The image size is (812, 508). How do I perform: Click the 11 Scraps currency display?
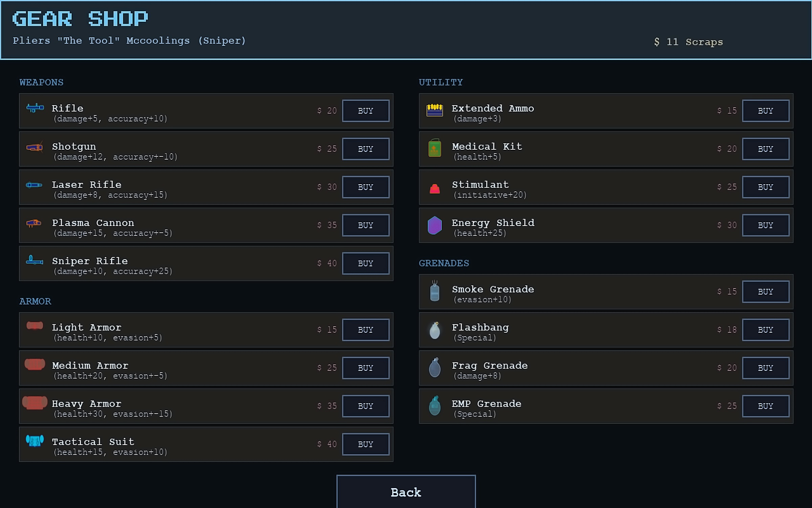[x=688, y=42]
